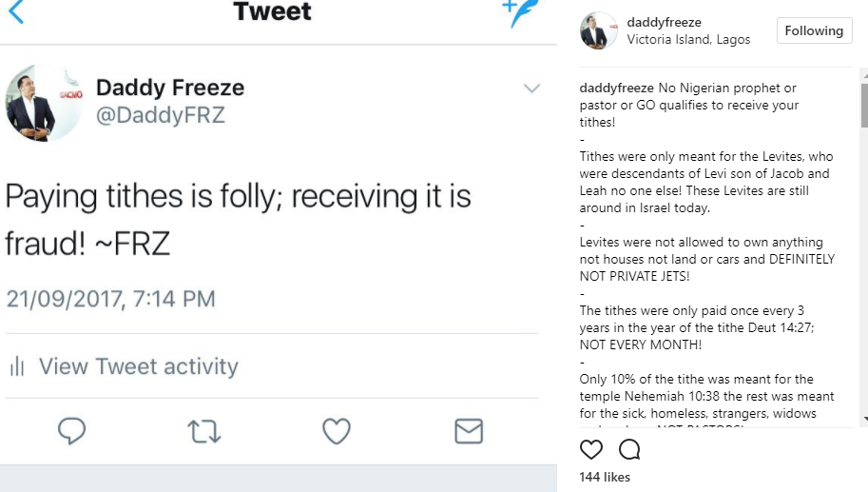Like the Instagram post with the heart

[590, 449]
